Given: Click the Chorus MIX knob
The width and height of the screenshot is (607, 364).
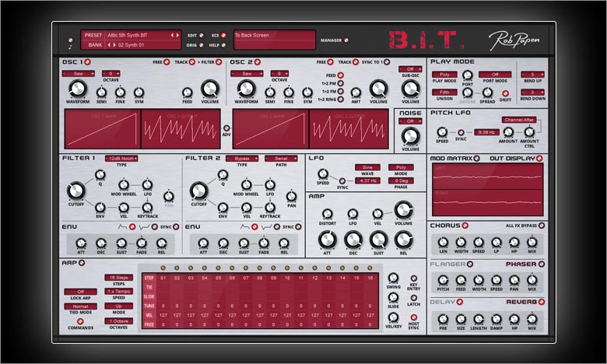Looking at the screenshot, I should [532, 243].
